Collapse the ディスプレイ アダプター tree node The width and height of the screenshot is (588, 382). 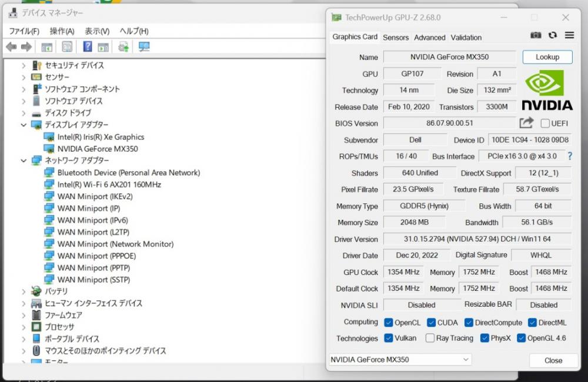(24, 125)
